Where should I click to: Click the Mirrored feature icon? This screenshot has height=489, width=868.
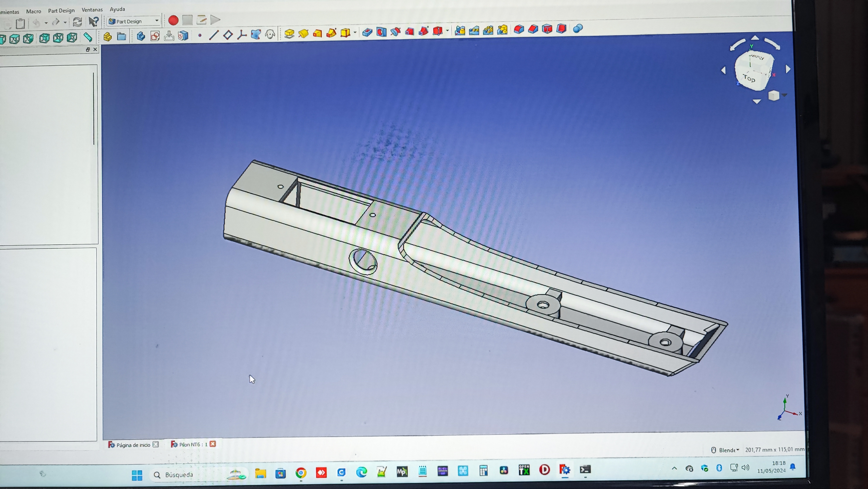[x=460, y=31]
